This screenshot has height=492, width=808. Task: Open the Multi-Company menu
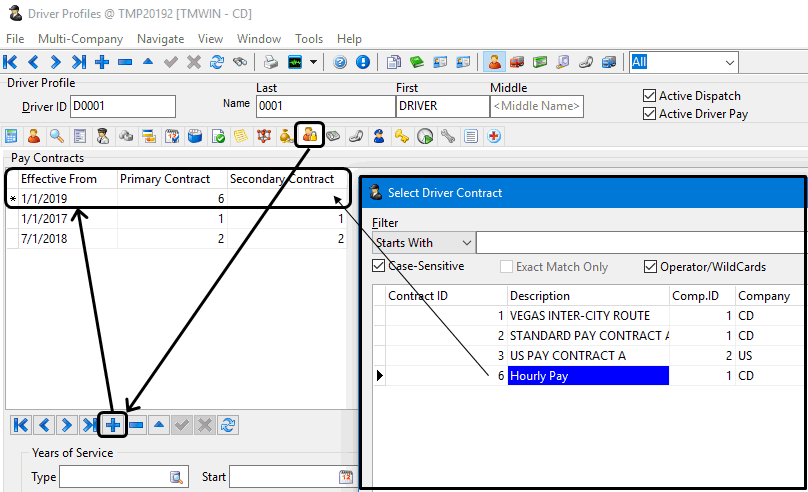(80, 39)
